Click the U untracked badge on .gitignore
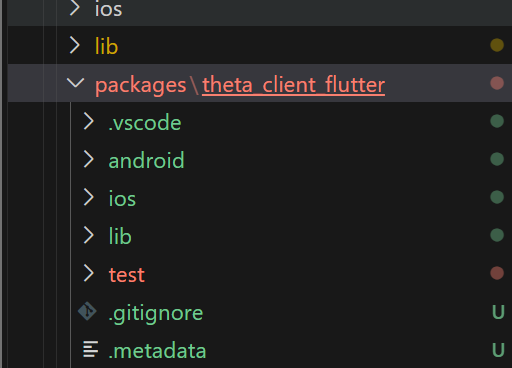 point(498,312)
